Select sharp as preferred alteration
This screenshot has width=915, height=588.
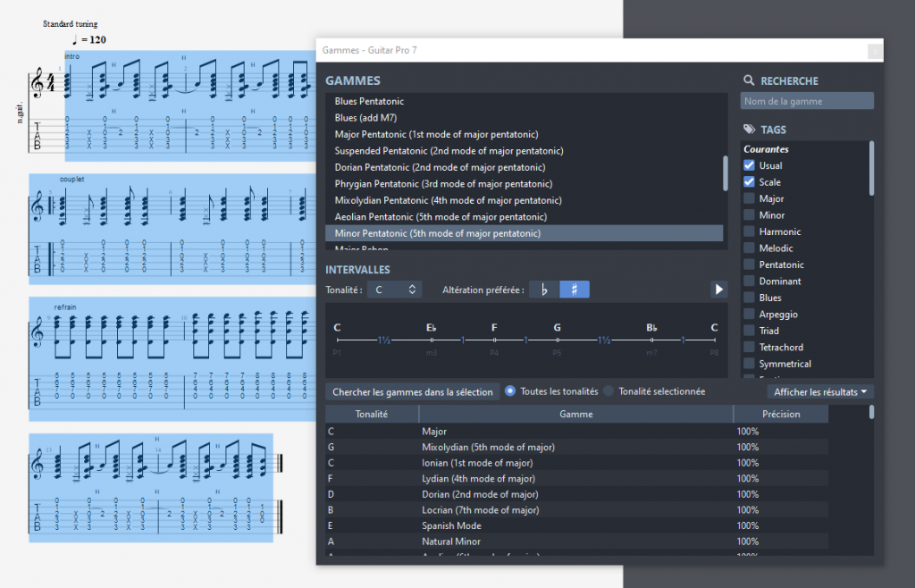575,290
